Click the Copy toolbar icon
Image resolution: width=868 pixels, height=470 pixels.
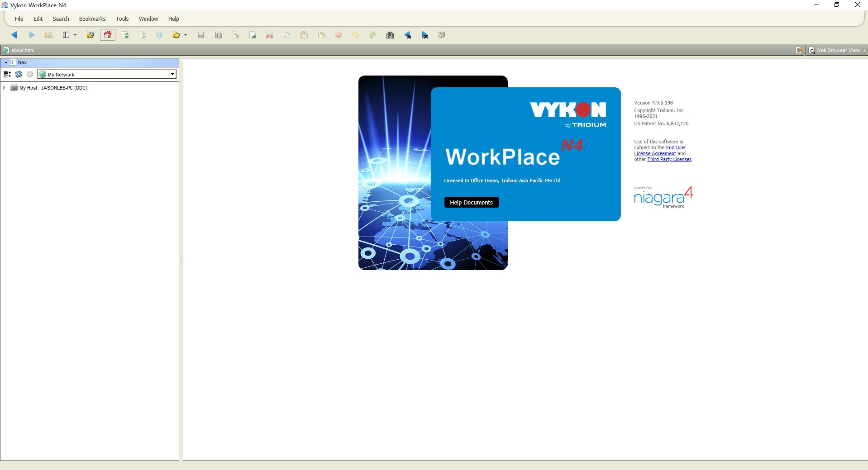pyautogui.click(x=287, y=35)
